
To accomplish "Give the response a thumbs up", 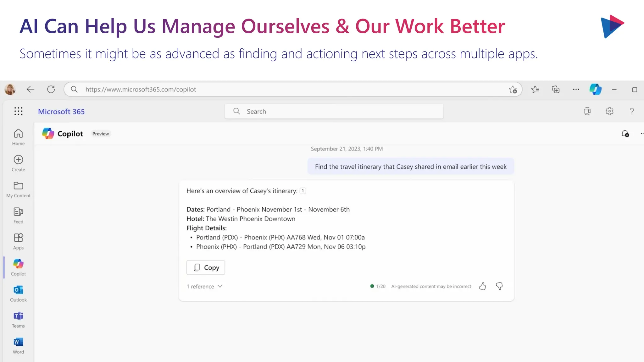I will coord(482,286).
